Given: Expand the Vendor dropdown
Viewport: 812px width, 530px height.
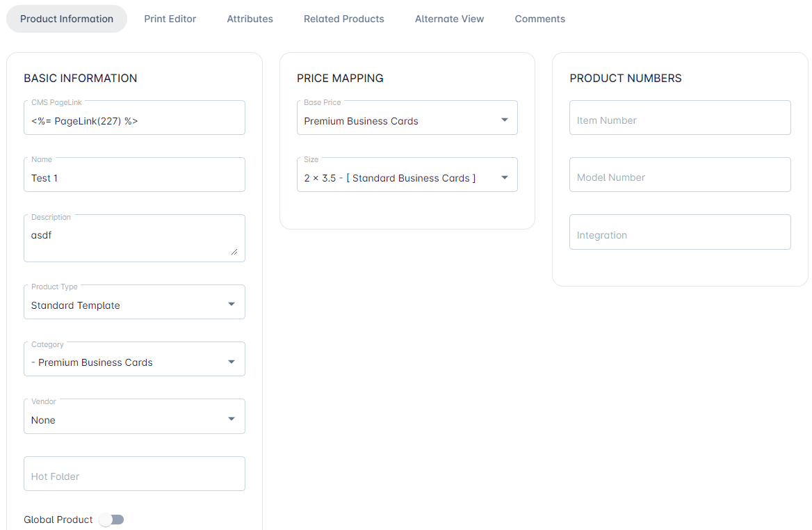Looking at the screenshot, I should [x=134, y=419].
